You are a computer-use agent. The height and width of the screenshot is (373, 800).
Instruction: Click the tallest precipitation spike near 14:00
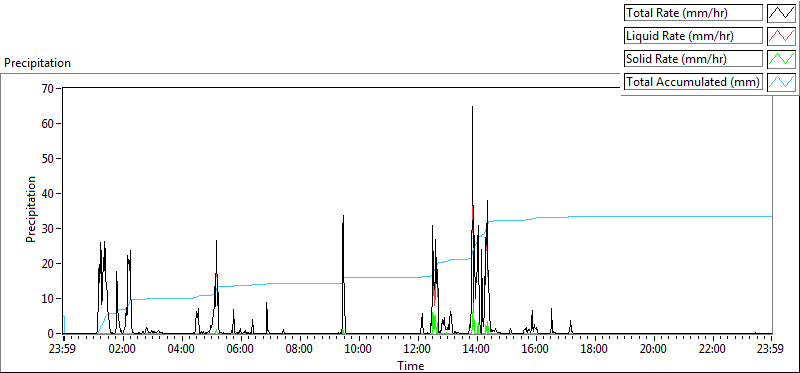click(x=472, y=107)
